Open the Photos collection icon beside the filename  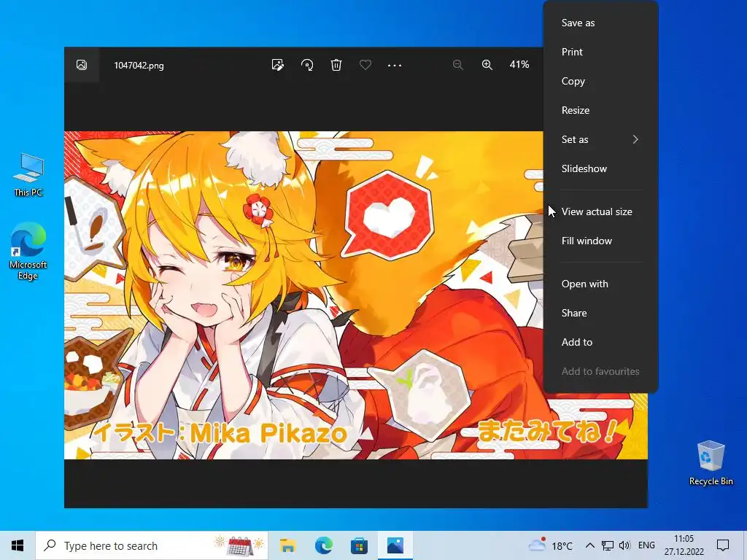click(x=82, y=65)
